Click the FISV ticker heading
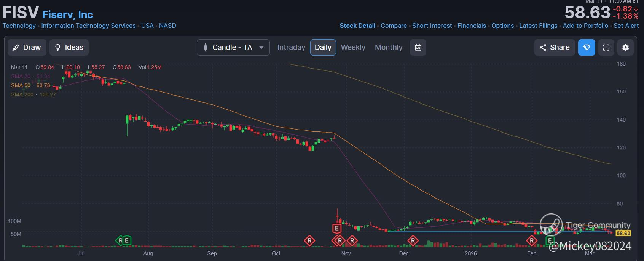This screenshot has height=261, width=644. (21, 13)
